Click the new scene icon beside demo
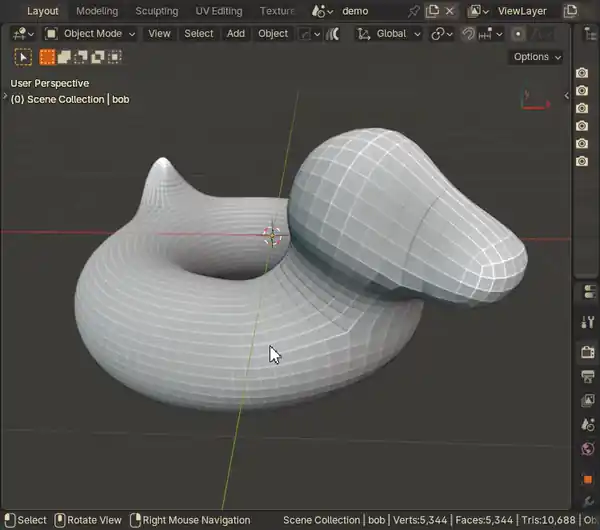This screenshot has width=600, height=530. 432,11
